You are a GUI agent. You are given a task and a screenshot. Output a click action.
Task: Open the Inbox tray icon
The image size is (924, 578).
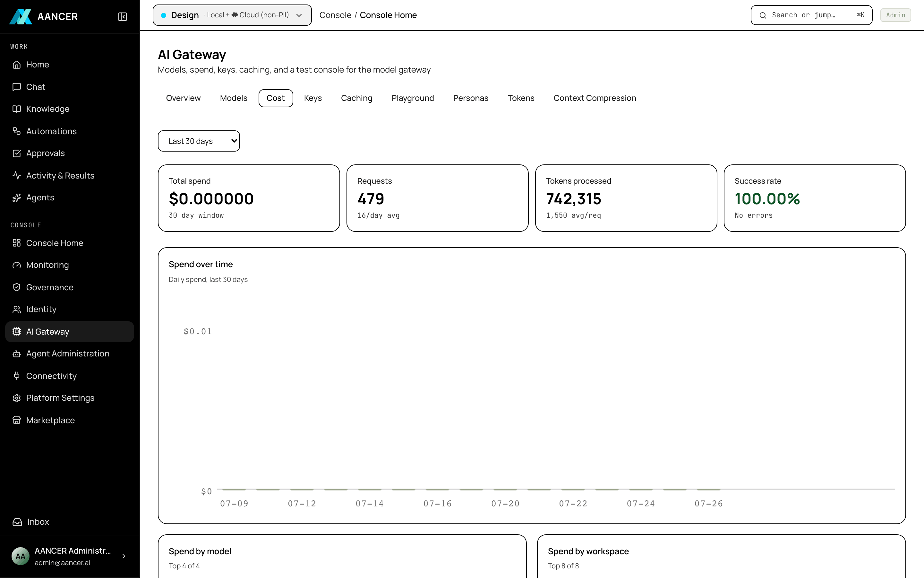[x=17, y=522]
